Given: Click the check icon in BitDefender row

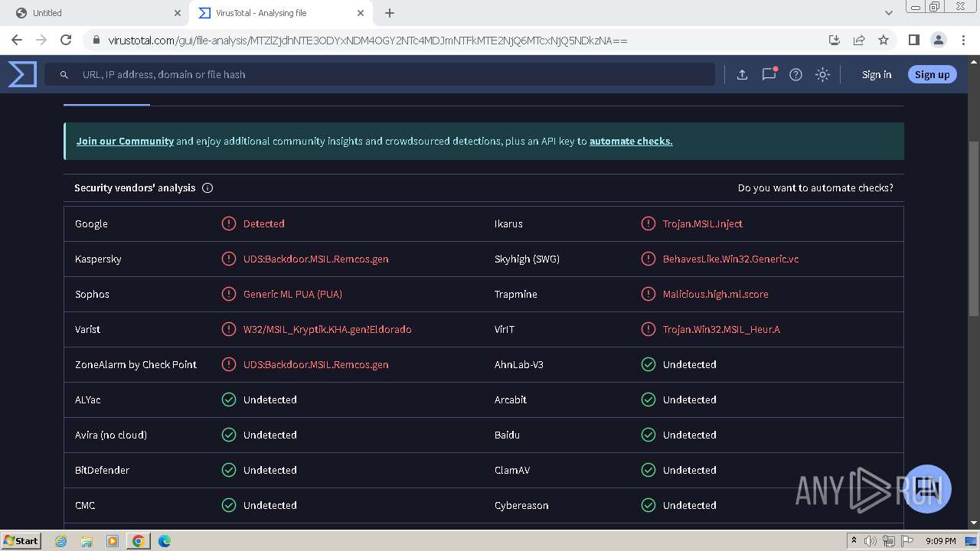Looking at the screenshot, I should click(229, 470).
